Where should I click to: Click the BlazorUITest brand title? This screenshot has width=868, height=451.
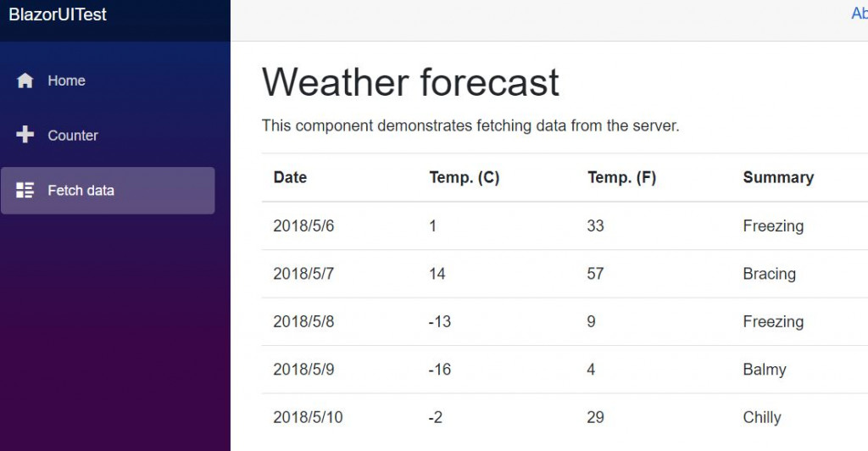[58, 14]
